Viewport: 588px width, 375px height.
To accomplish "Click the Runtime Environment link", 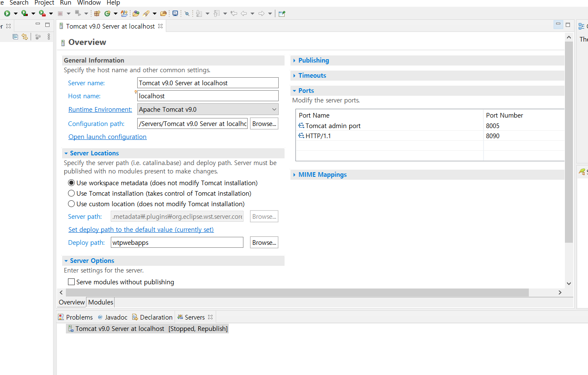I will [x=100, y=109].
